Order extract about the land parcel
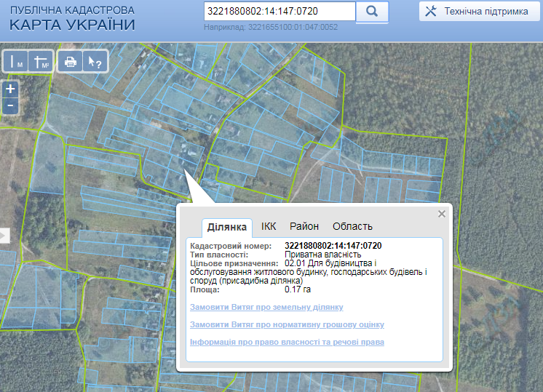543x392 pixels. click(266, 307)
